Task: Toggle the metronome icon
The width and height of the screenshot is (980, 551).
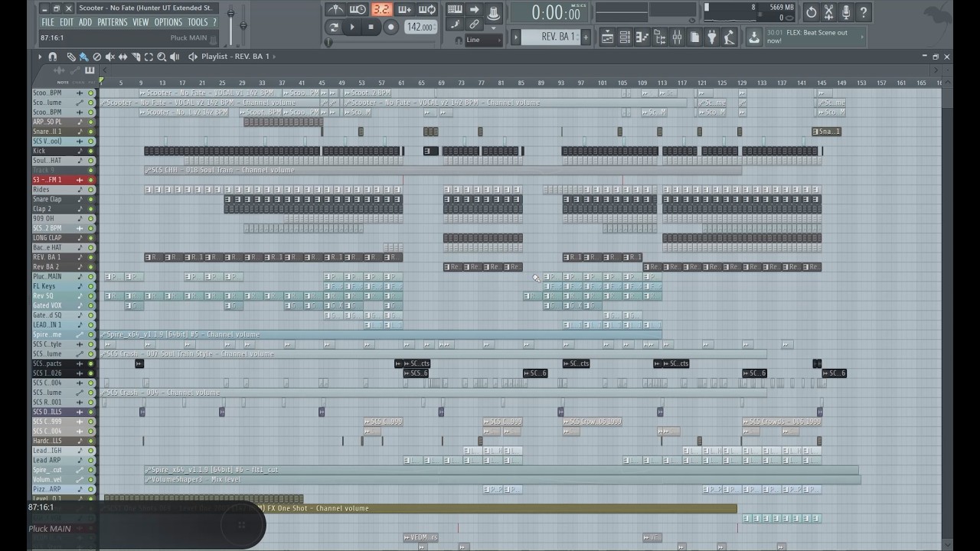Action: tap(335, 9)
